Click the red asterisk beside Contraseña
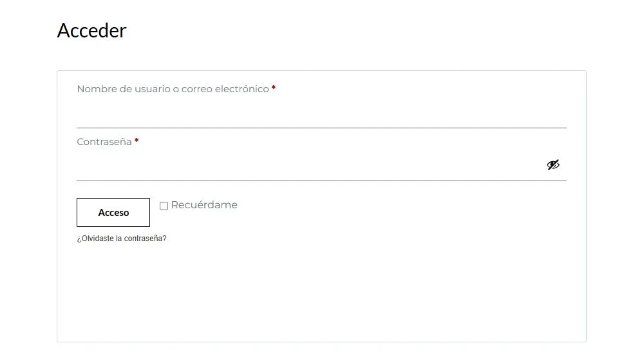Image resolution: width=644 pixels, height=363 pixels. (x=137, y=141)
